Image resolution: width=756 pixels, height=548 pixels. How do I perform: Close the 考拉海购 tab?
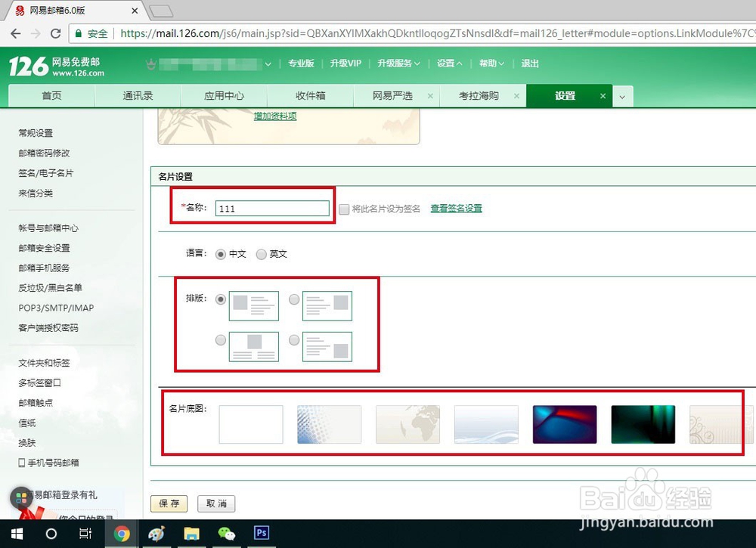516,96
